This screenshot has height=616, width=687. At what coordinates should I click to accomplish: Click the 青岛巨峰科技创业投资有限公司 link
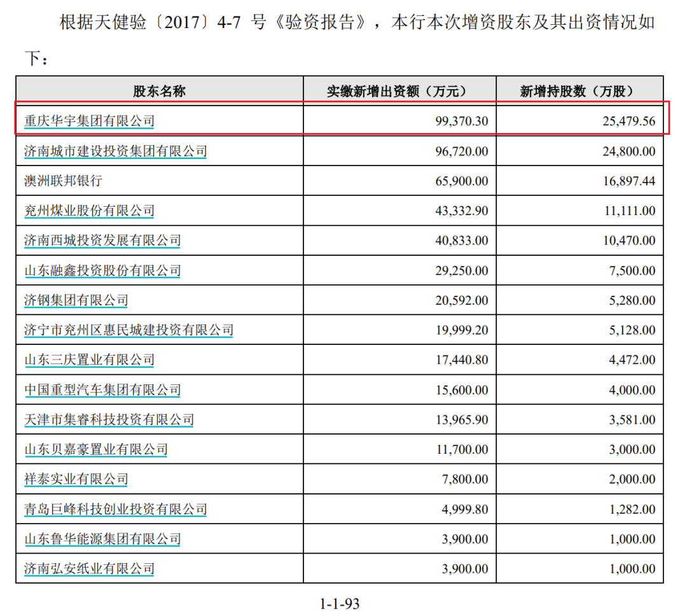coord(116,509)
